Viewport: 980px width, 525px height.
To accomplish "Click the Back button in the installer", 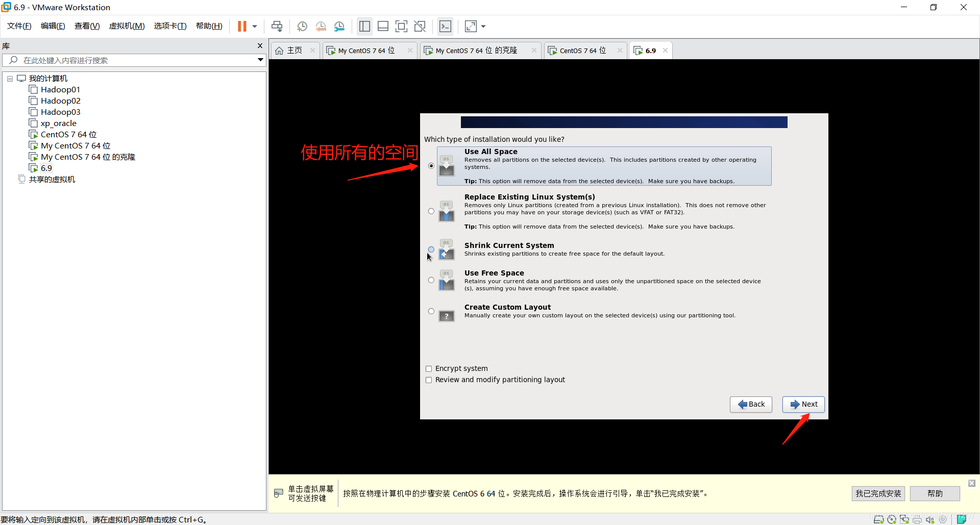I will 751,404.
